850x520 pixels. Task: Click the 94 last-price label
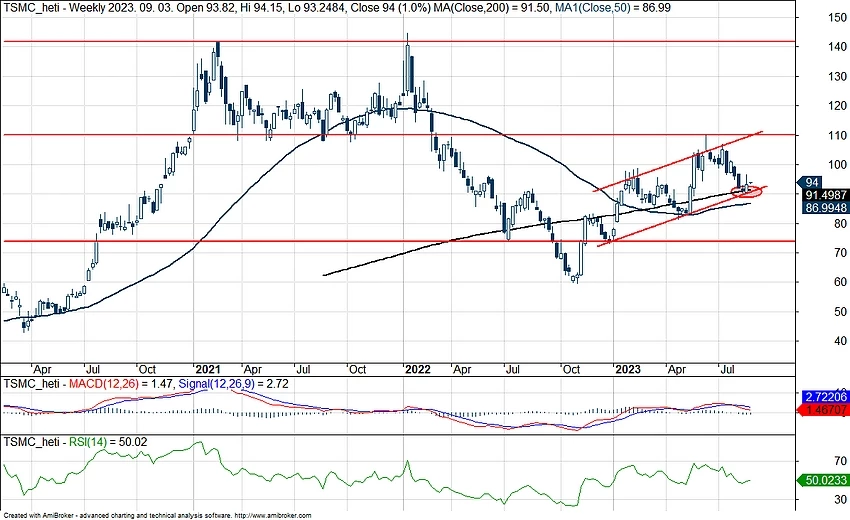[811, 182]
